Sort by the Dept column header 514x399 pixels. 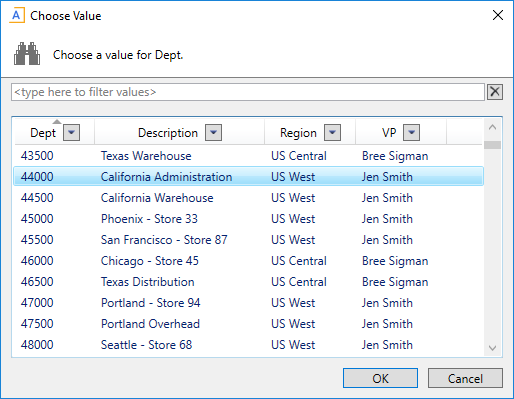pyautogui.click(x=43, y=133)
